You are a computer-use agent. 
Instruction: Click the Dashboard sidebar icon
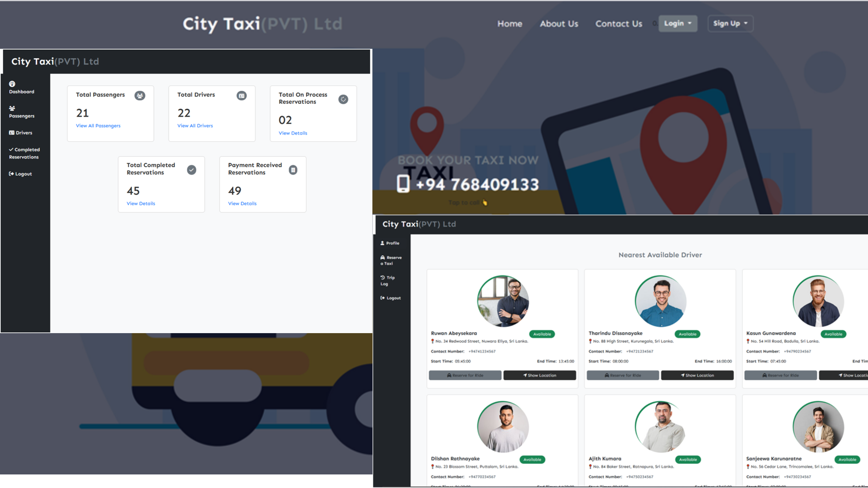12,84
